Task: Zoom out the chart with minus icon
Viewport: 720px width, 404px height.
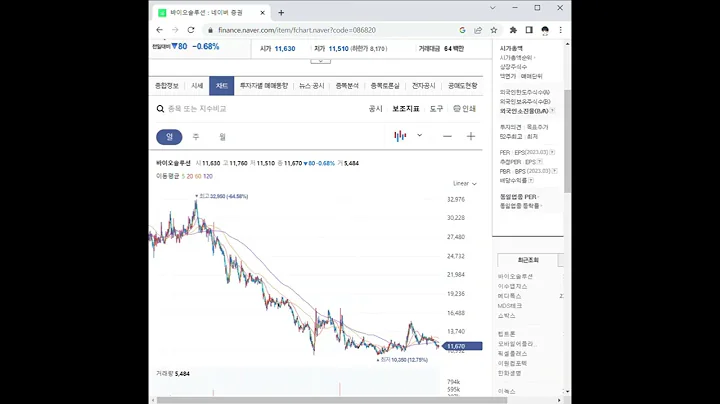Action: pyautogui.click(x=447, y=136)
